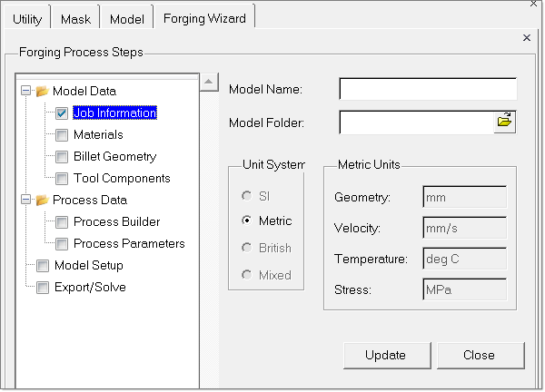Close the panel with the small X
Image resolution: width=545 pixels, height=392 pixels.
[527, 38]
